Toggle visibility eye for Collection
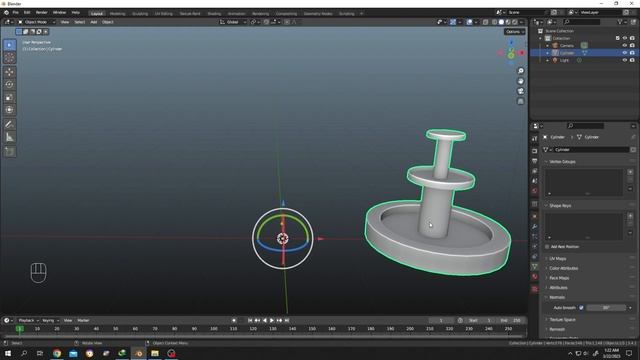 pyautogui.click(x=624, y=38)
